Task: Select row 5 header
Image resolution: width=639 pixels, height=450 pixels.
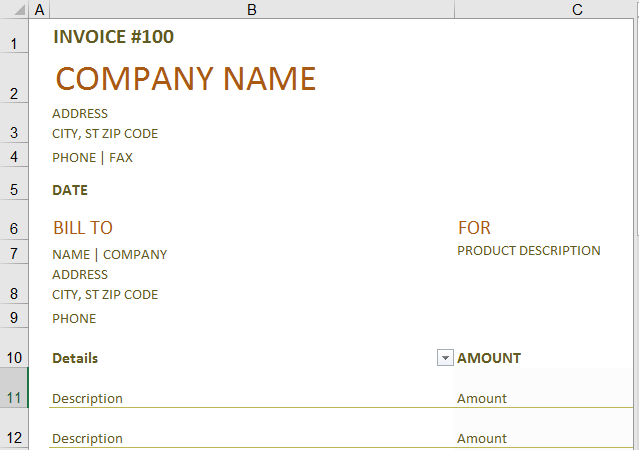Action: [x=14, y=189]
